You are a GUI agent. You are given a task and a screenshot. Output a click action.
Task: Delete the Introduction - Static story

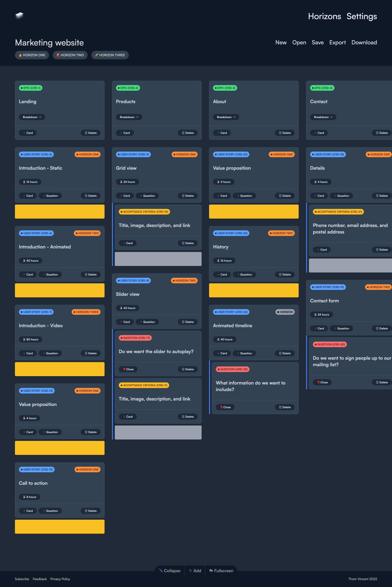[x=91, y=196]
